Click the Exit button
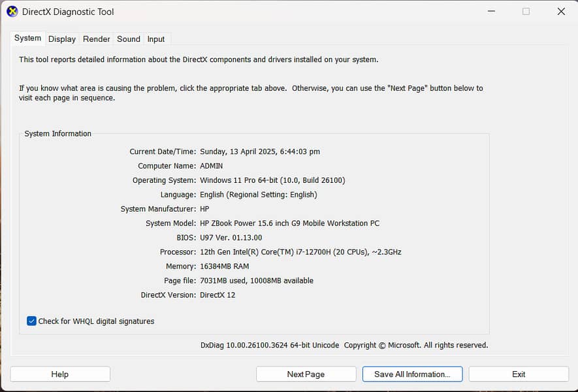The width and height of the screenshot is (578, 392). point(519,374)
